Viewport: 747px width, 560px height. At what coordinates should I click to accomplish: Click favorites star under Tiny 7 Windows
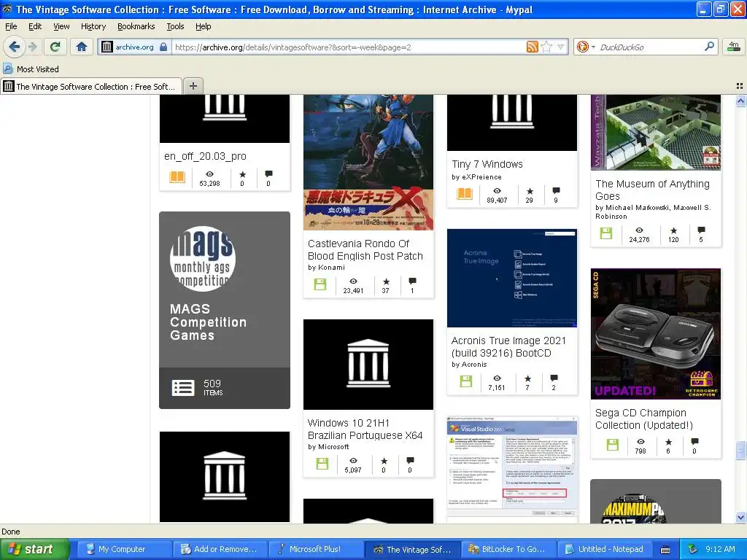coord(530,191)
